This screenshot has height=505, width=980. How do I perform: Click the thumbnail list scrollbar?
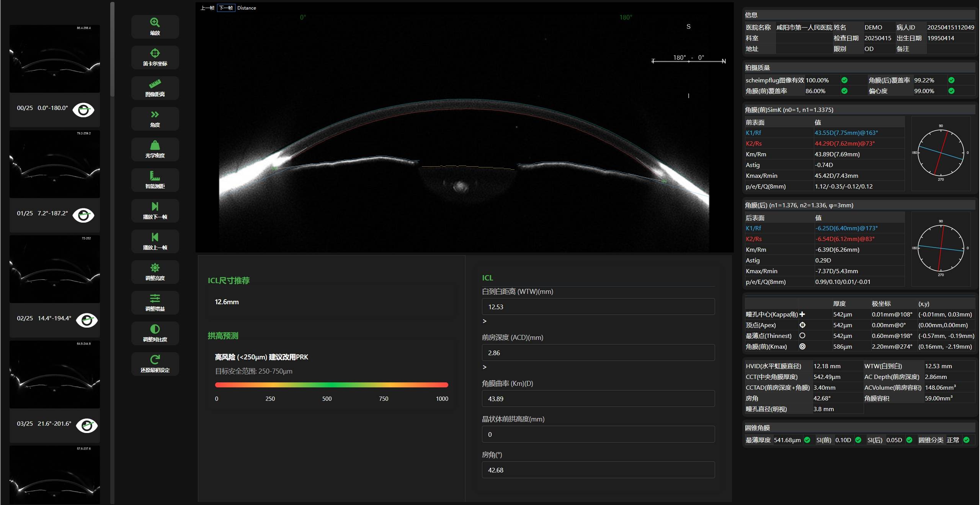click(112, 49)
